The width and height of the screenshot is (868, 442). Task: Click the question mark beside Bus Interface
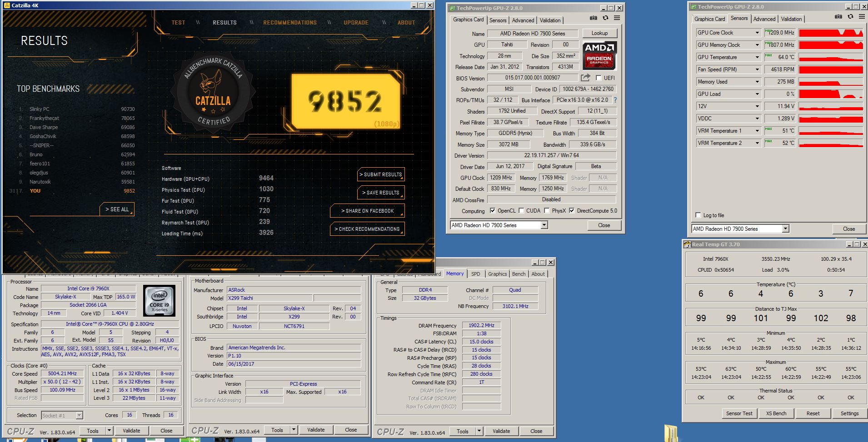point(615,100)
